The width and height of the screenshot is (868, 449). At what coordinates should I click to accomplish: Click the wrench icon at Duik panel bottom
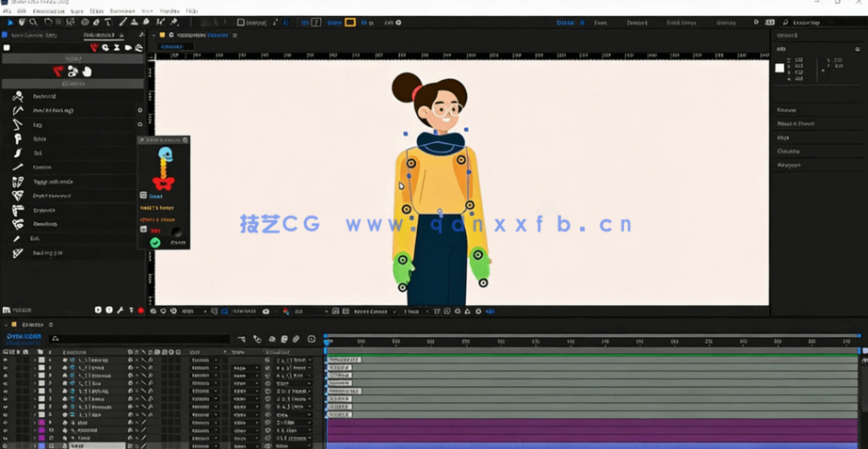pyautogui.click(x=121, y=310)
